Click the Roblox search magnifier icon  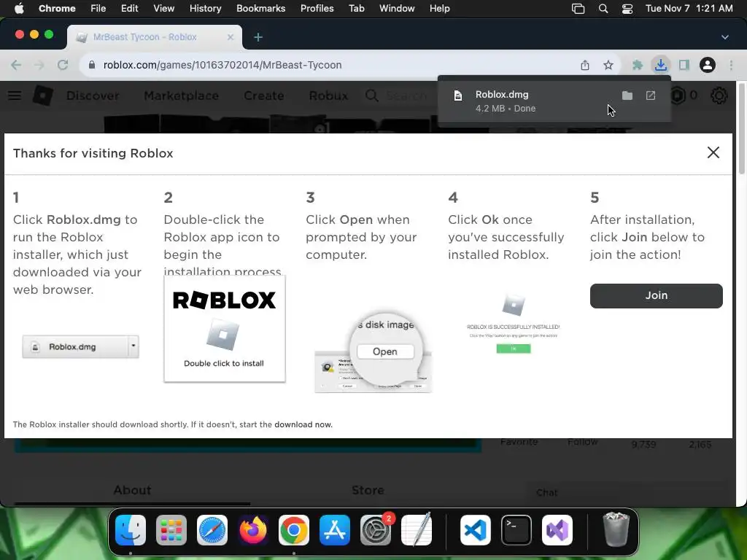pos(372,96)
